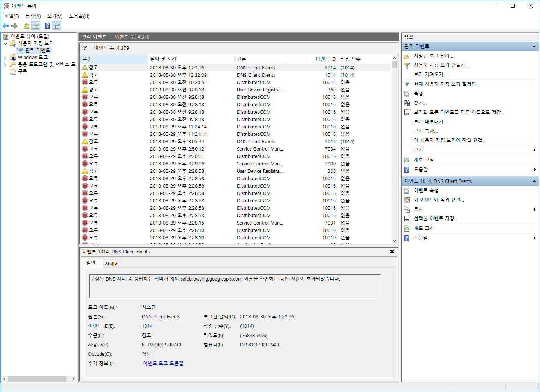Close the event preview pane
The width and height of the screenshot is (540, 392).
392,251
